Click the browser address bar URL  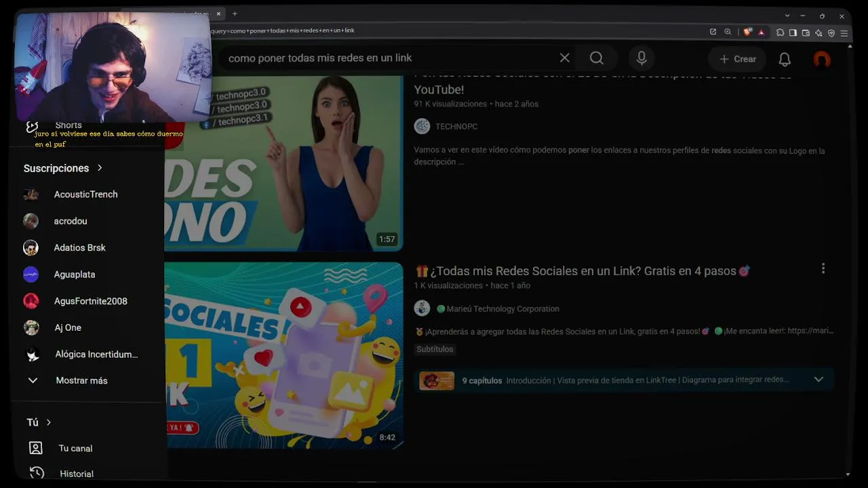click(283, 30)
